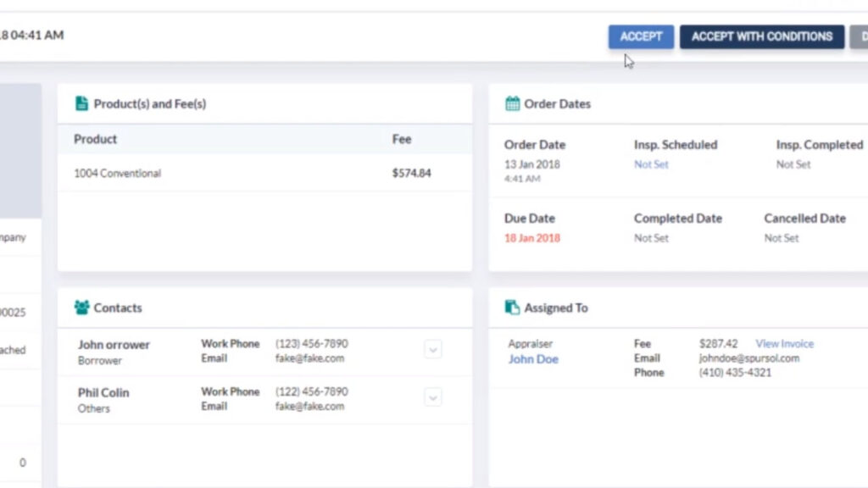The width and height of the screenshot is (868, 488).
Task: Click the $574.84 fee value
Action: pyautogui.click(x=411, y=173)
